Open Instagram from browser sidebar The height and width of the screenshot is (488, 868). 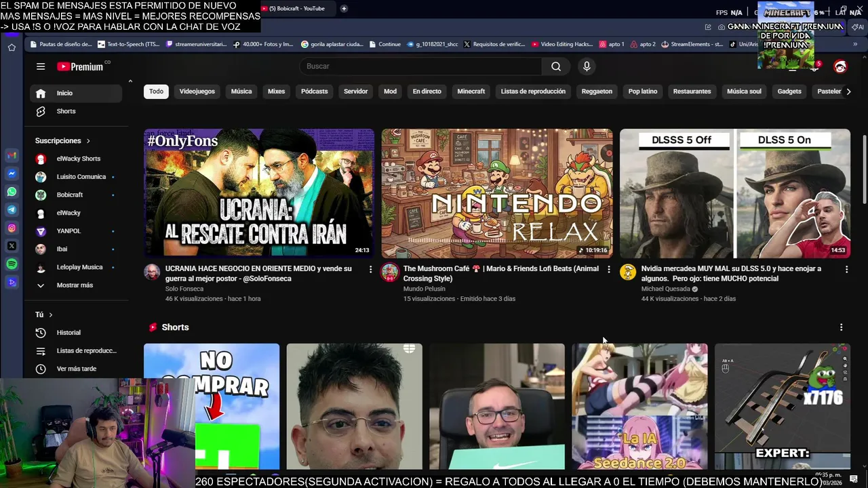click(x=12, y=228)
